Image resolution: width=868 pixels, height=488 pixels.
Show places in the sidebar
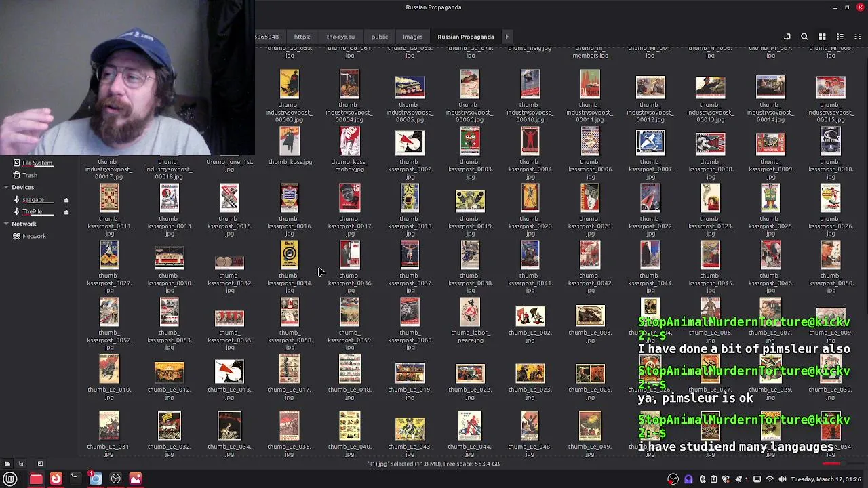point(7,464)
